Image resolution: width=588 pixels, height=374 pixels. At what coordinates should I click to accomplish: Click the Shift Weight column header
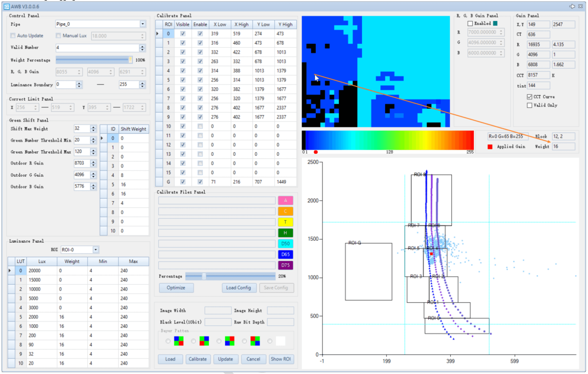(x=133, y=129)
